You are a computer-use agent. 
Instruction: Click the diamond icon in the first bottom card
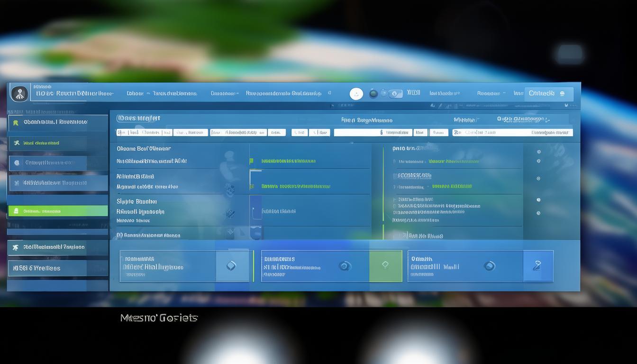[231, 266]
